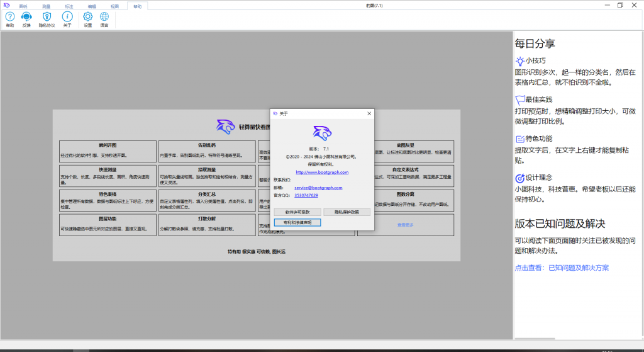The height and width of the screenshot is (352, 644).
Task: Open the www.bootgraph.com link
Action: coord(322,173)
